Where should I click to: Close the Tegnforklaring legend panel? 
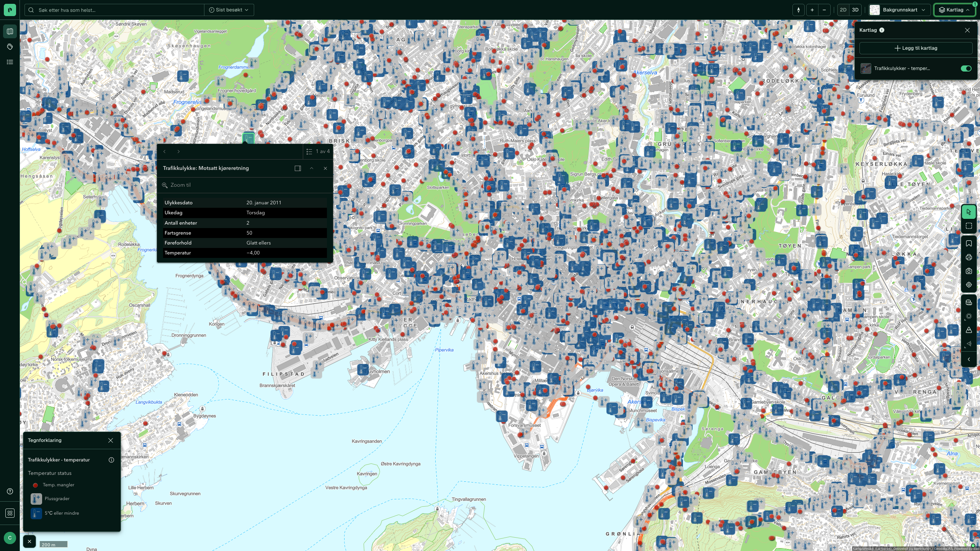click(111, 440)
